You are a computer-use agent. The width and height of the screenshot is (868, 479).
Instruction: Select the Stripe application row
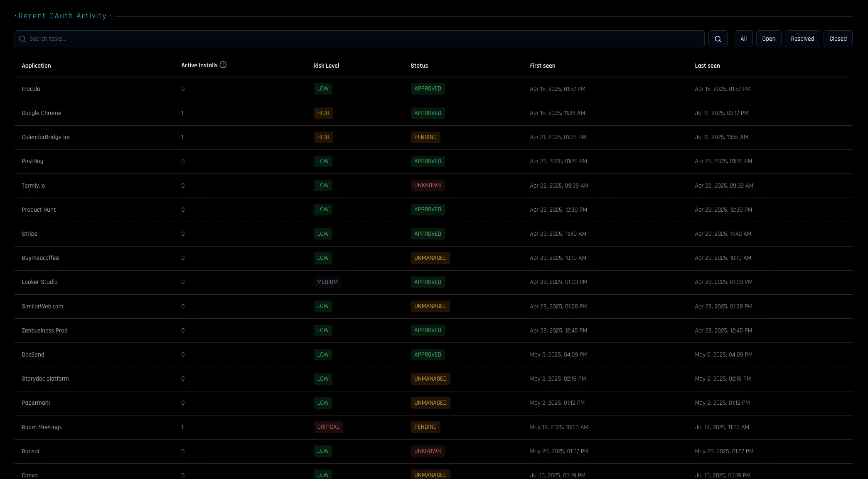30,234
